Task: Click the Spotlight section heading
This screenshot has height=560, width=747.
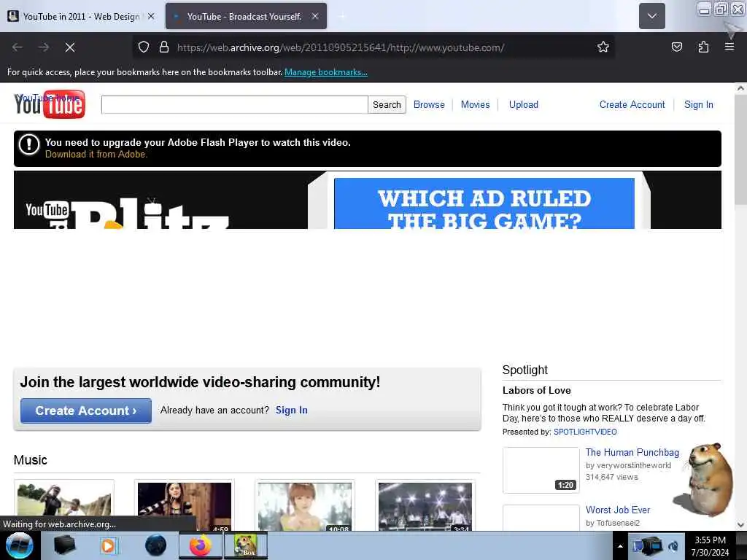Action: pyautogui.click(x=525, y=370)
